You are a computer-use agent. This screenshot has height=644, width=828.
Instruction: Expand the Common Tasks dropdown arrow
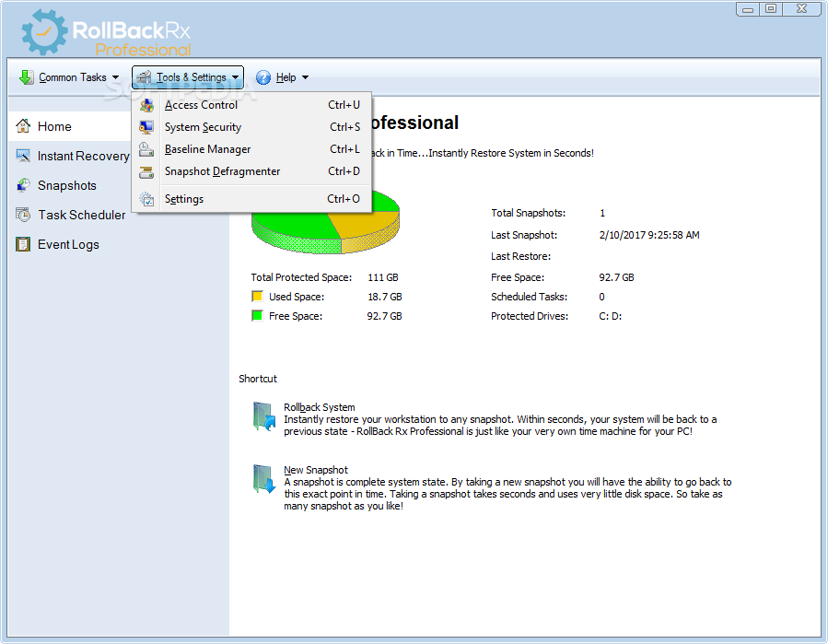click(x=115, y=77)
